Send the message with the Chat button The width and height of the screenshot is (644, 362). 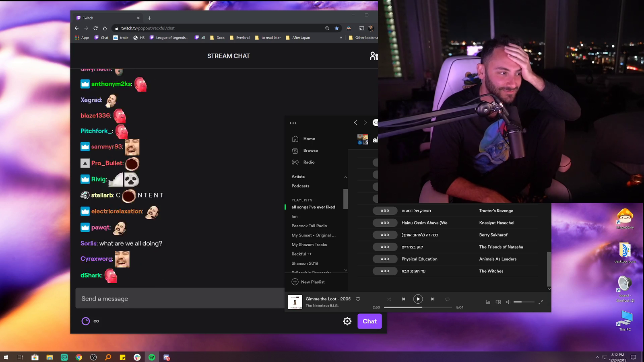pyautogui.click(x=369, y=321)
